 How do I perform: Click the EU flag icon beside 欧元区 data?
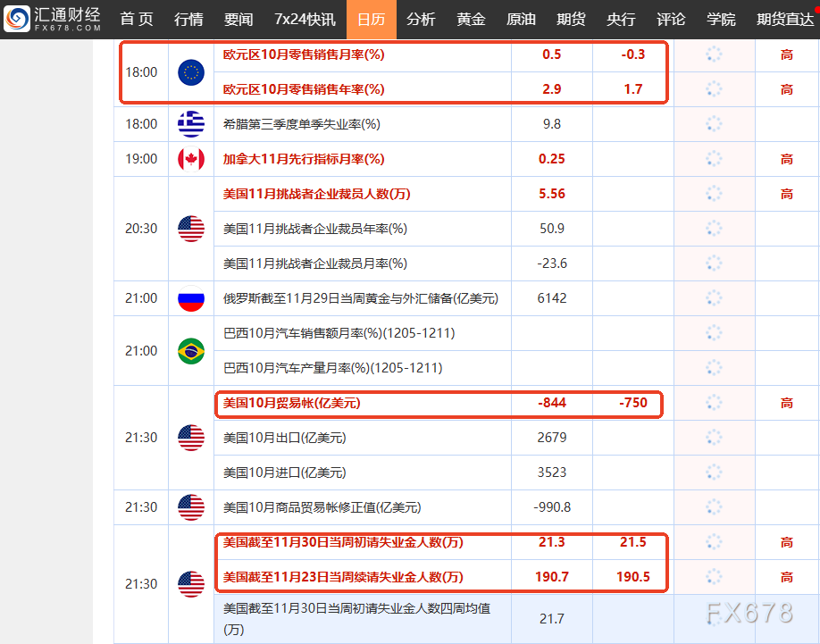pos(190,71)
